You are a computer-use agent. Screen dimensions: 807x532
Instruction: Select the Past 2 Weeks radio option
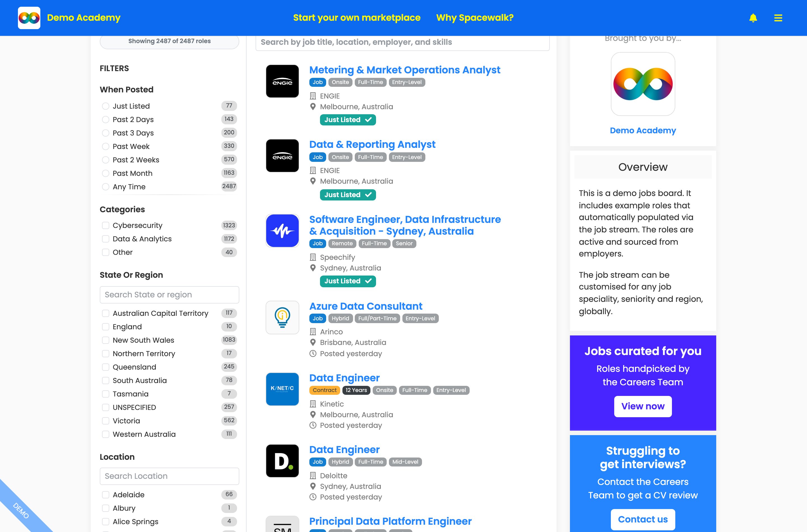pos(106,160)
